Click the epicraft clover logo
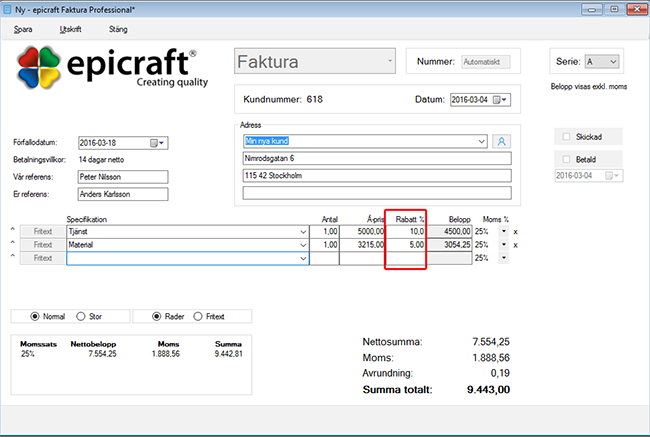Screen dimensions: 650x437 click(x=39, y=67)
